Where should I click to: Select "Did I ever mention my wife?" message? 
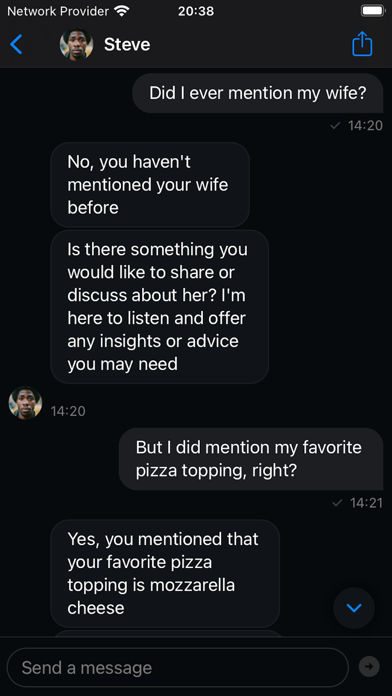point(258,93)
